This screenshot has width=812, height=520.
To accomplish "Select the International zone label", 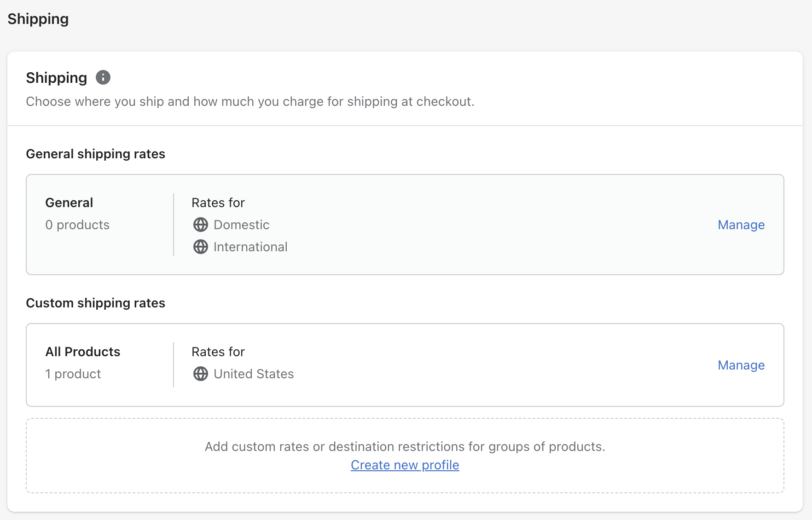I will [250, 247].
